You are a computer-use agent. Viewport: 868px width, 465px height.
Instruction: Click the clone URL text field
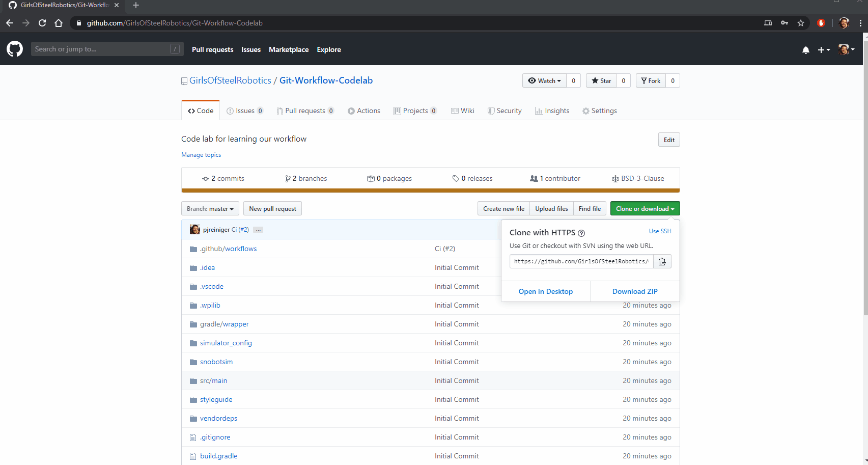[x=581, y=261]
